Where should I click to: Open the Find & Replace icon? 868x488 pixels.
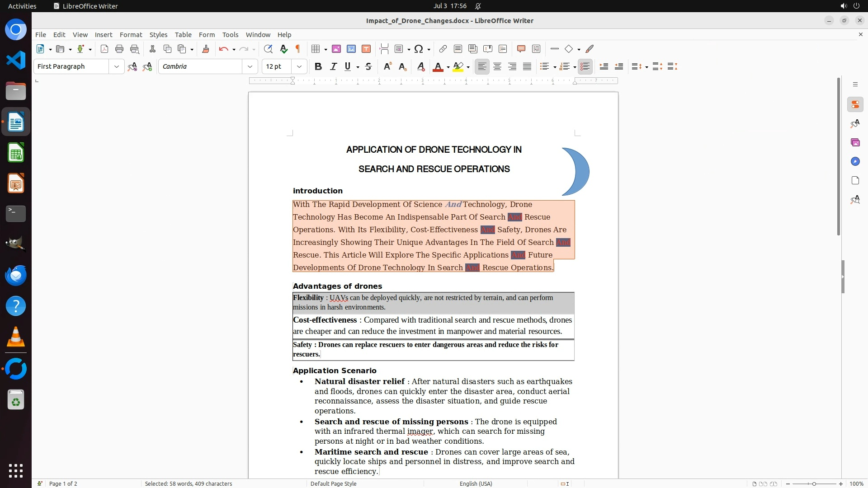click(x=268, y=49)
